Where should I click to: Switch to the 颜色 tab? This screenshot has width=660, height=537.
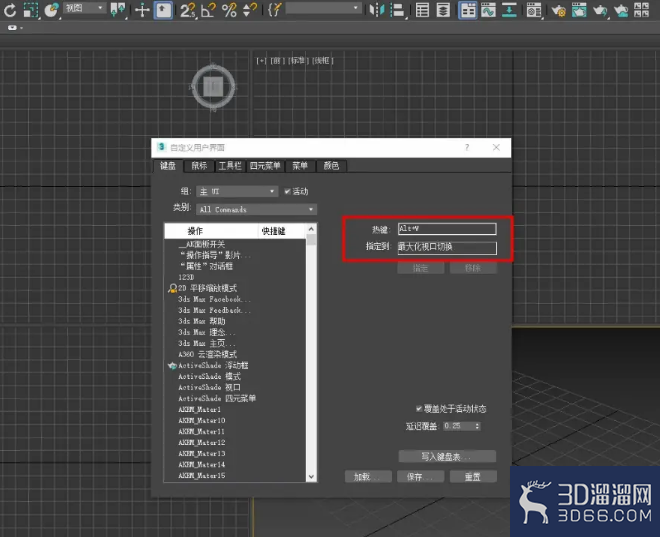pos(331,166)
